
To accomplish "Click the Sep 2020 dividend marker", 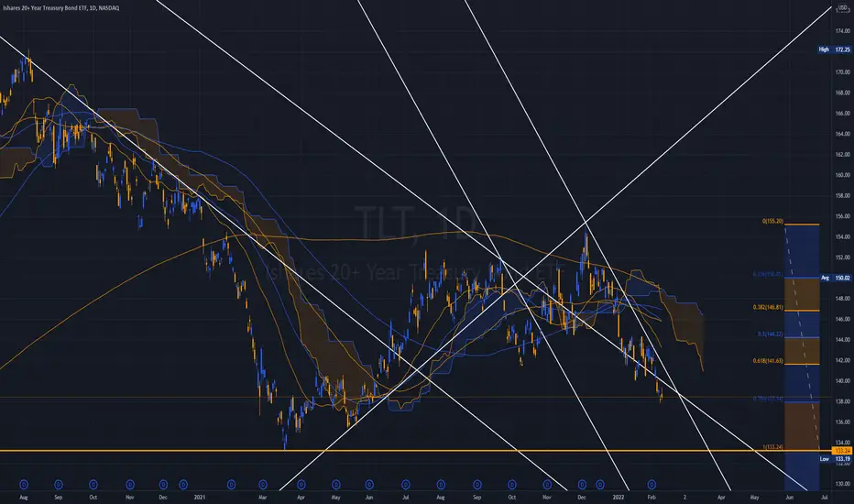I will click(x=59, y=485).
